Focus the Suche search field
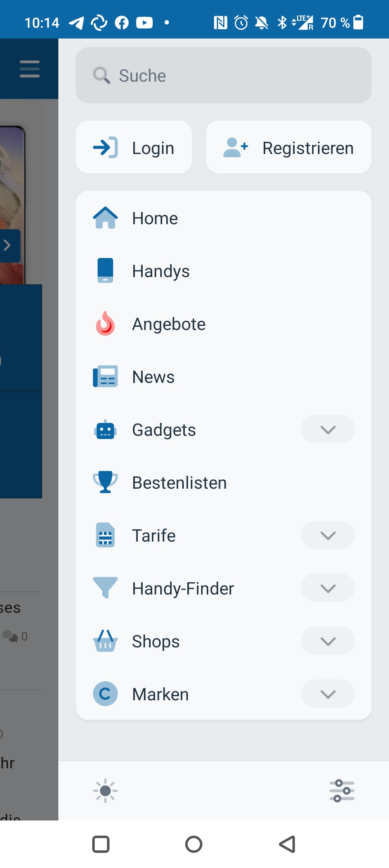389x868 pixels. point(224,75)
